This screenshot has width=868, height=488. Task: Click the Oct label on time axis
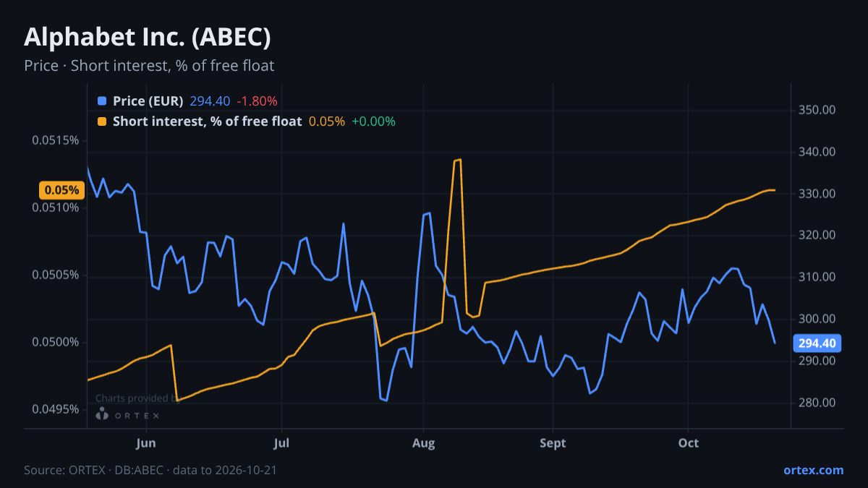(689, 442)
